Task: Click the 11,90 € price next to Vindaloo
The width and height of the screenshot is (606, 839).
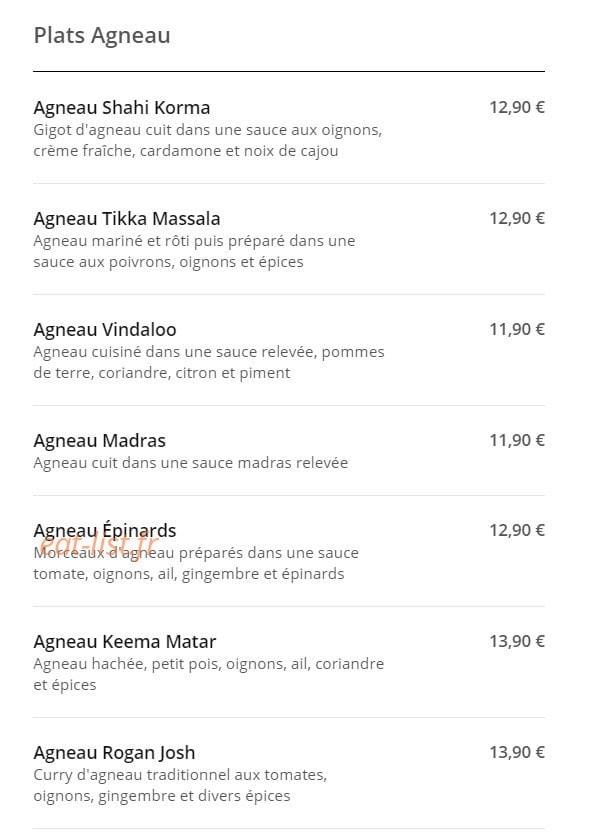Action: click(x=517, y=329)
